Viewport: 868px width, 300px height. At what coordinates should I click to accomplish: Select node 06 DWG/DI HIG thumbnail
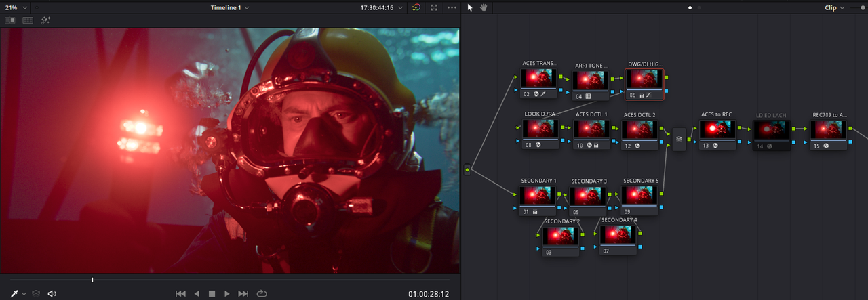644,79
